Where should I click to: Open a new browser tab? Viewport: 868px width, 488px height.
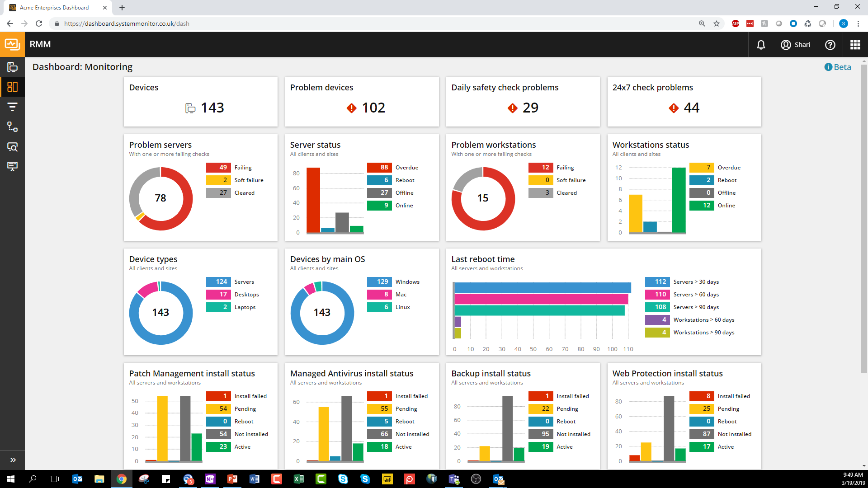coord(122,8)
